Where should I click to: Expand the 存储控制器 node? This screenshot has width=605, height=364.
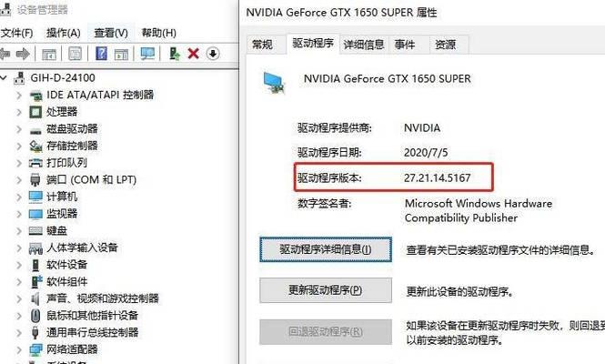click(x=19, y=146)
